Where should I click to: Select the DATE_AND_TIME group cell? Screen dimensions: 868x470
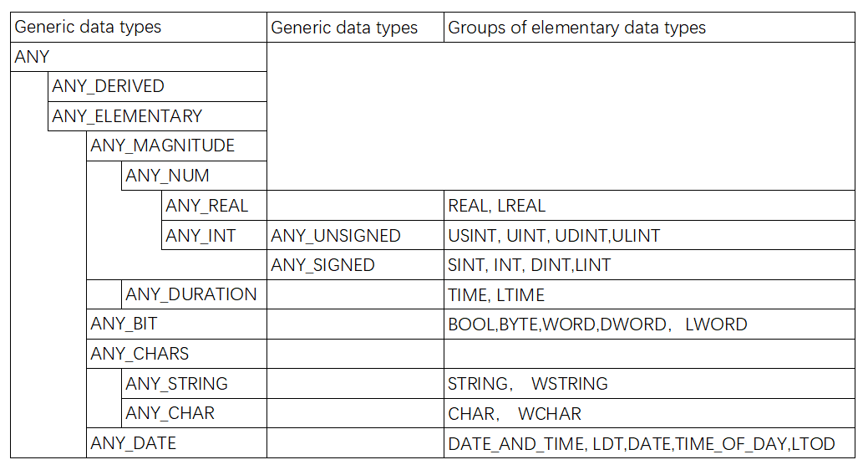pos(641,443)
